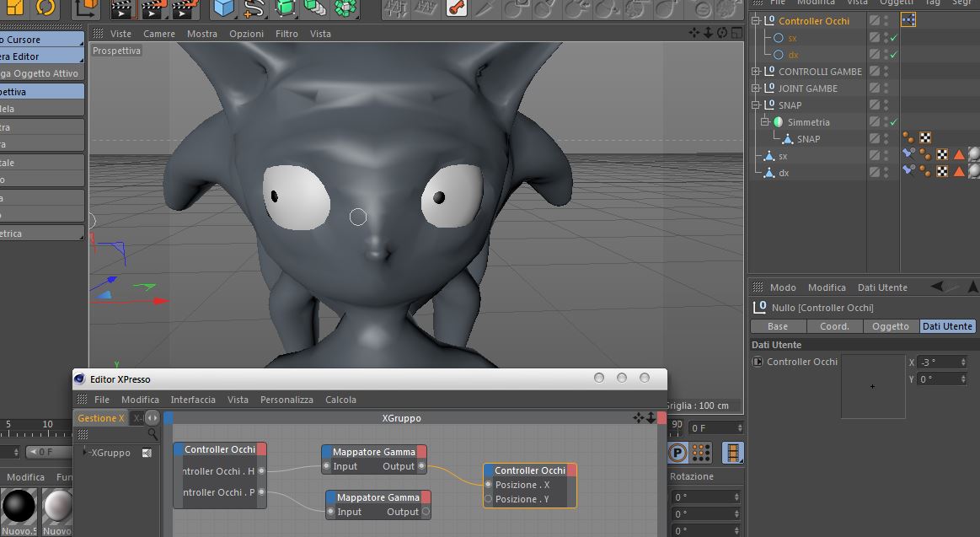The image size is (980, 537).
Task: Add a blue cube primitive
Action: pyautogui.click(x=223, y=8)
